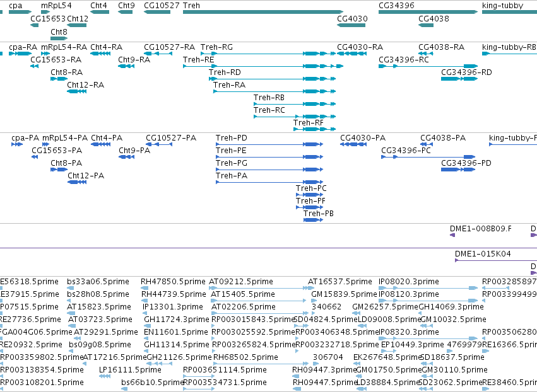
Task: Click the RH09447.3prime EST label
Action: click(x=324, y=370)
